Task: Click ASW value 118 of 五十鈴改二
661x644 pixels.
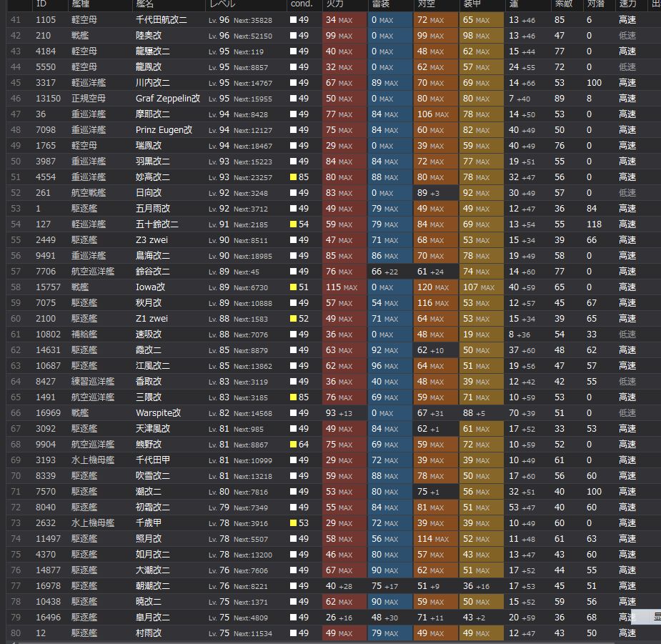Action: click(x=594, y=224)
